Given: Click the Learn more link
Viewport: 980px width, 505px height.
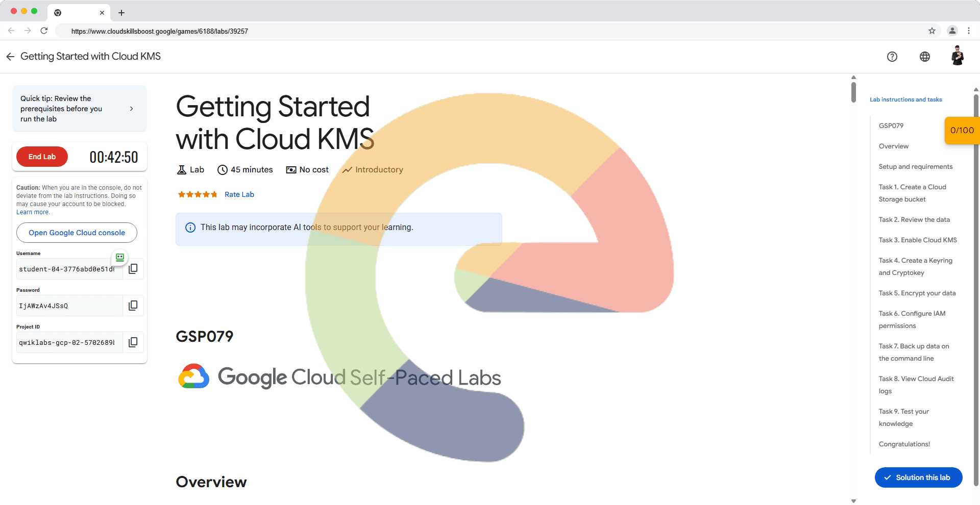Looking at the screenshot, I should 33,212.
